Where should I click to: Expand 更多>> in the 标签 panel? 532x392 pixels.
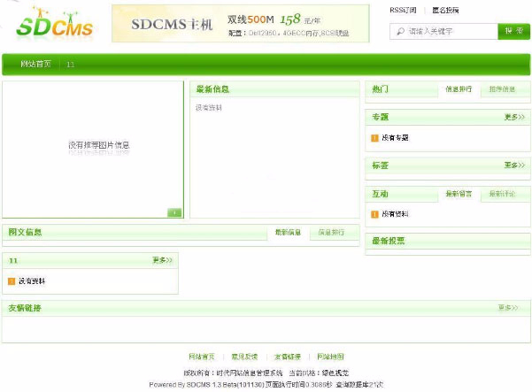tap(514, 165)
